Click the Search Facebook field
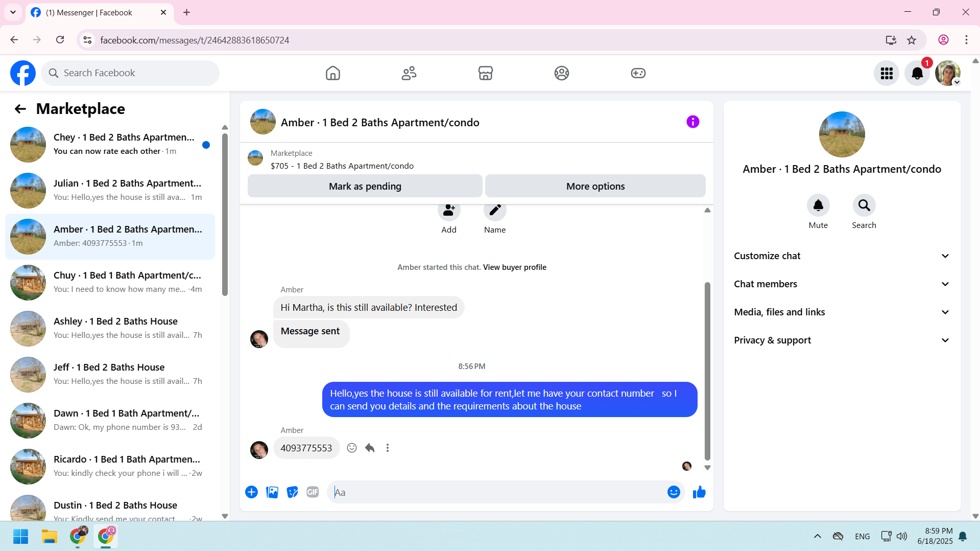Viewport: 980px width, 551px height. point(130,73)
